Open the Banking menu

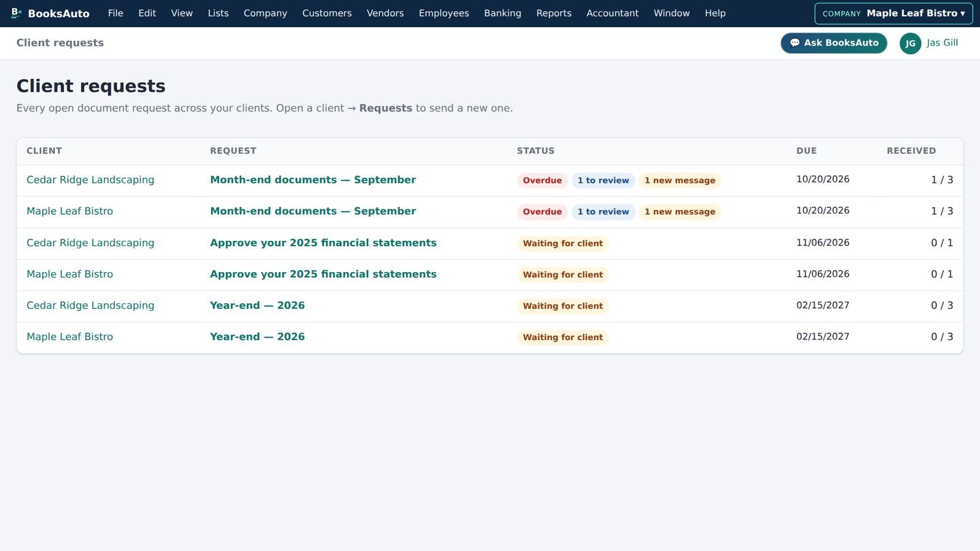(x=502, y=13)
